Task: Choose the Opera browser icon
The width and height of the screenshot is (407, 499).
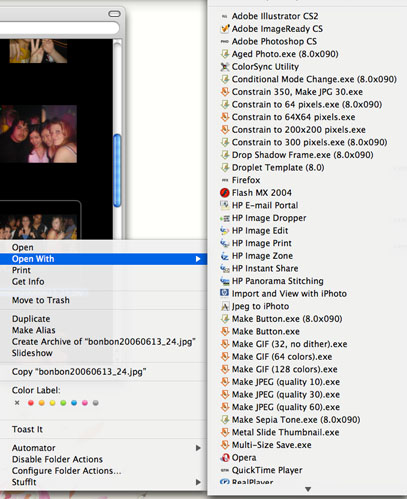Action: [225, 458]
